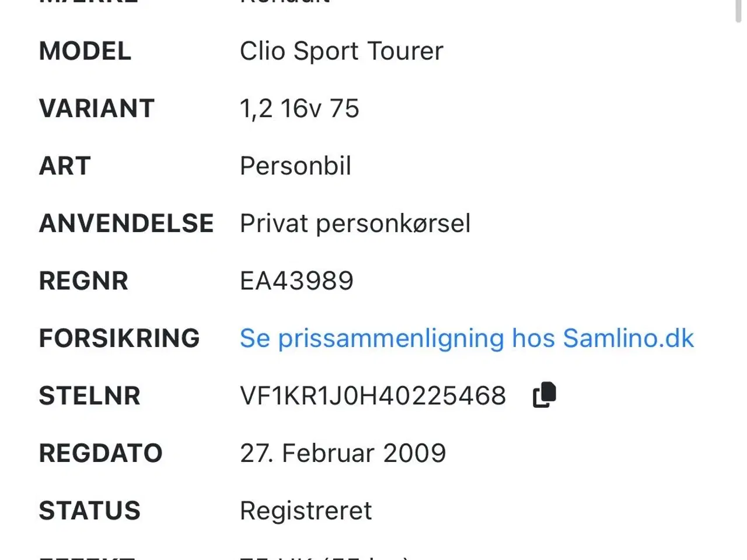Click the ART value Personbil
Screen dimensions: 747x560
click(296, 166)
